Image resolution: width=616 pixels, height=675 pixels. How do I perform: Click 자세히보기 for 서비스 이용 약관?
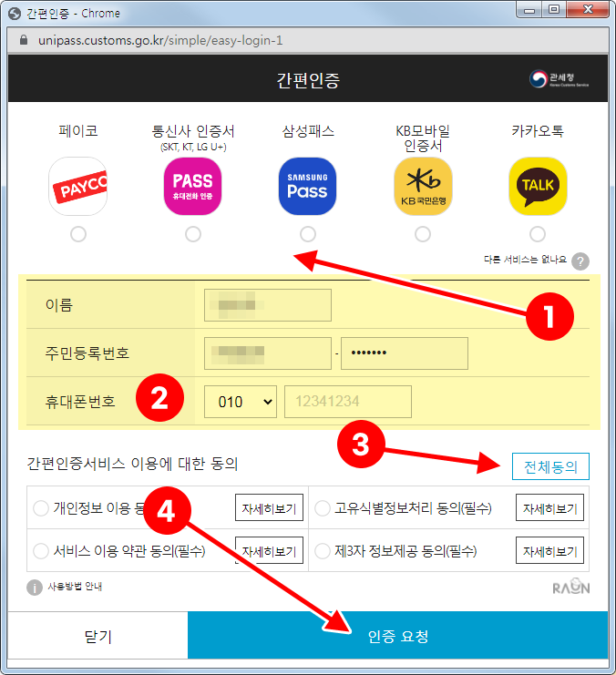pos(269,550)
